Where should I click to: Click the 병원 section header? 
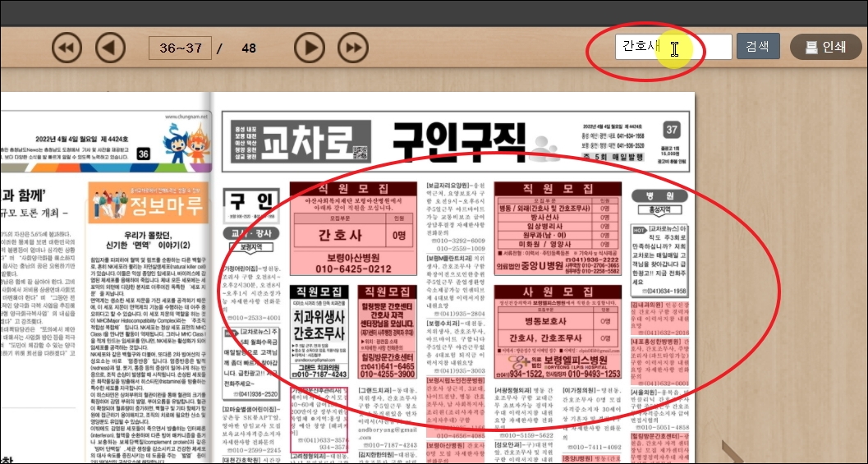click(659, 196)
